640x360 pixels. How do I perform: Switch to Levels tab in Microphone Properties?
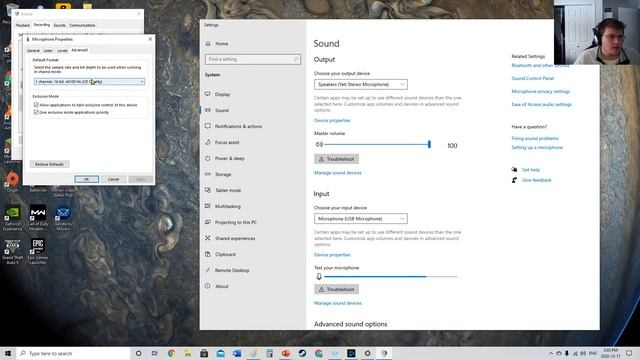click(x=62, y=51)
